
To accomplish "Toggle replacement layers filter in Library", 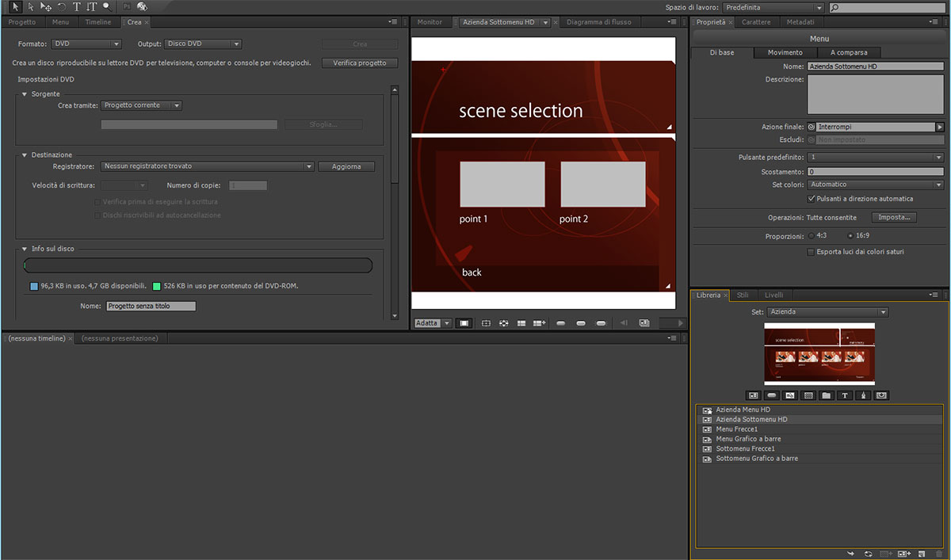I will pos(881,394).
